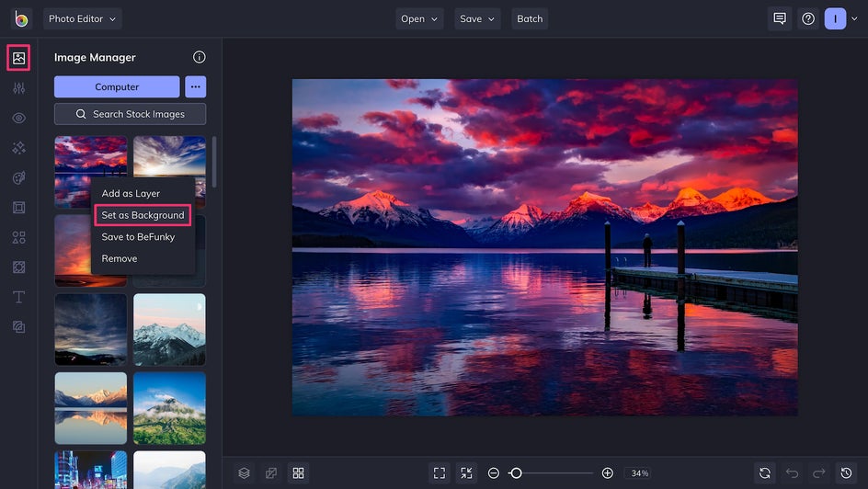The image size is (868, 489).
Task: Open the Graphics shapes icon
Action: pyautogui.click(x=18, y=237)
